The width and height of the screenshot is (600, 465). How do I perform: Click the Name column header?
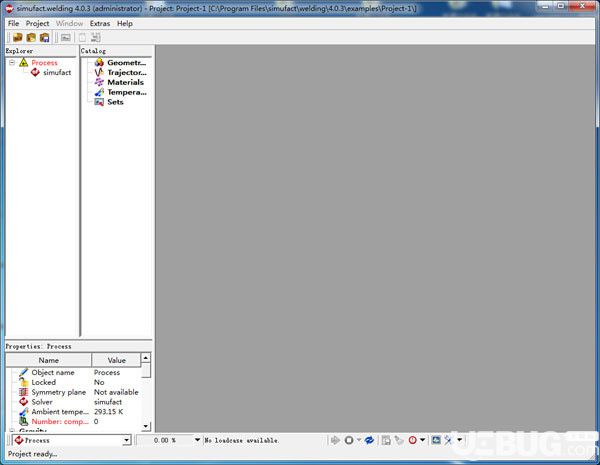(x=49, y=360)
